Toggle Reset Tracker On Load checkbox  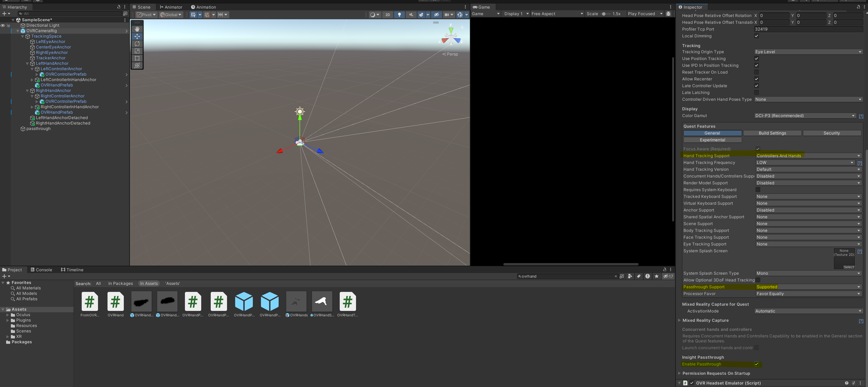(x=756, y=72)
